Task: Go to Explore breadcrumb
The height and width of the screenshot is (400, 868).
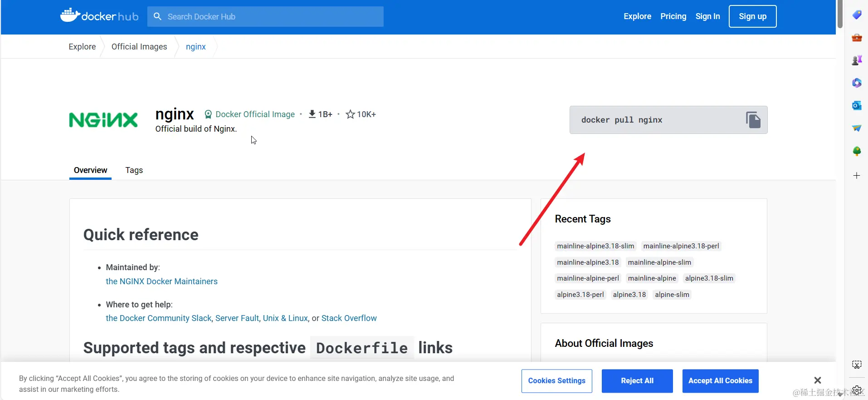Action: click(x=82, y=47)
